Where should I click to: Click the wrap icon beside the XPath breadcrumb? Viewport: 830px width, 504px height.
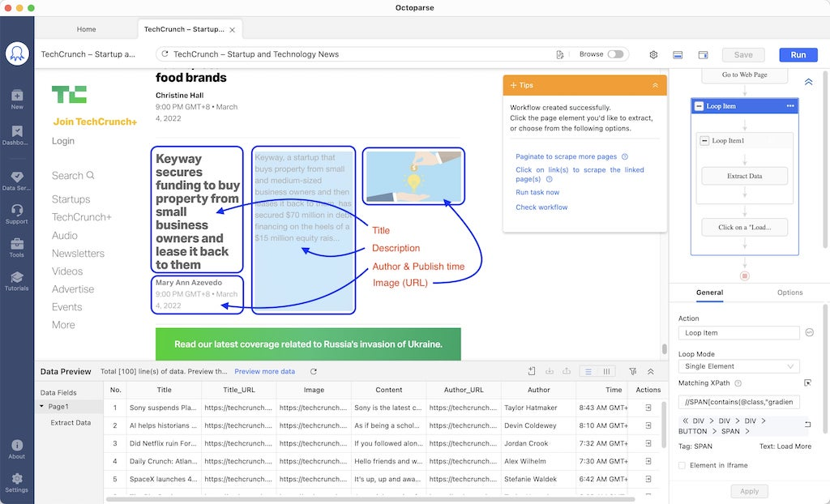[x=808, y=425]
